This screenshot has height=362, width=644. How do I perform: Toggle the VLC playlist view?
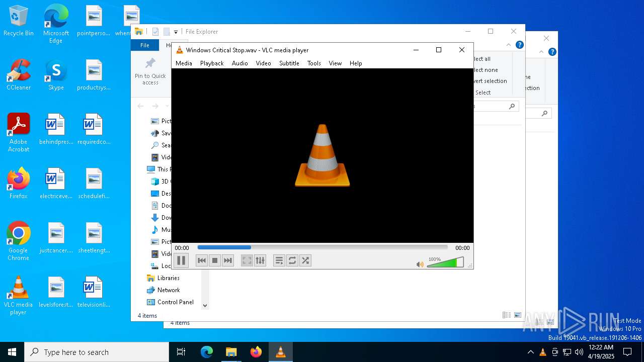[279, 260]
